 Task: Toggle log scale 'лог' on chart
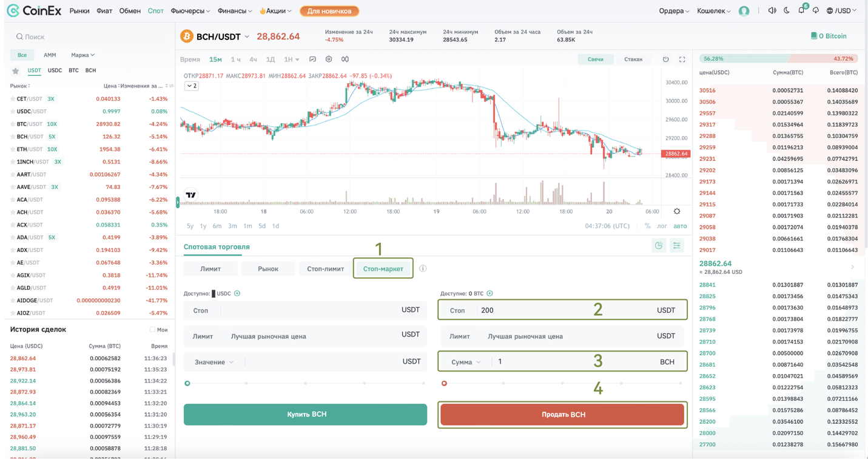tap(662, 226)
